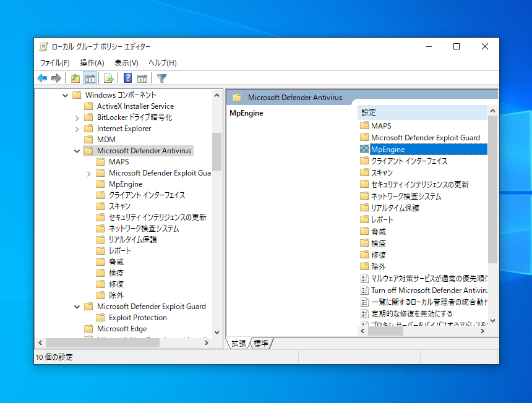Open the ファイル(F) menu
Viewport: 532px width, 403px height.
(x=54, y=62)
